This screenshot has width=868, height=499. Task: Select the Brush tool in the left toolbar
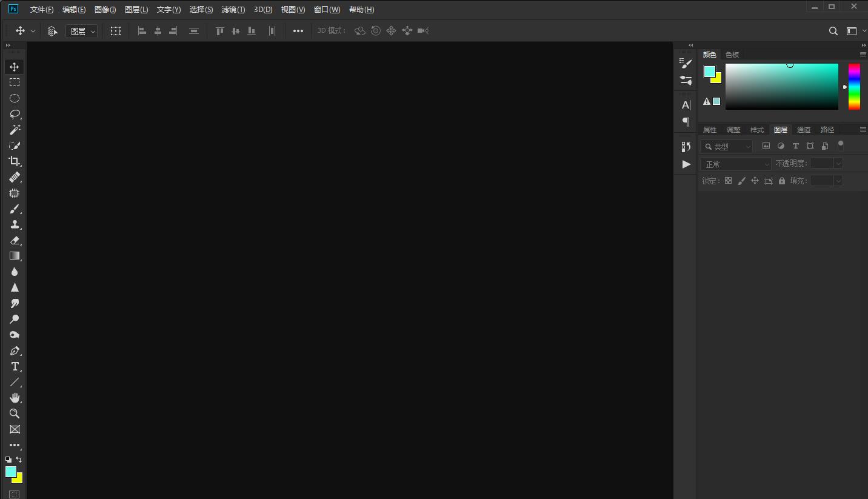click(x=15, y=209)
